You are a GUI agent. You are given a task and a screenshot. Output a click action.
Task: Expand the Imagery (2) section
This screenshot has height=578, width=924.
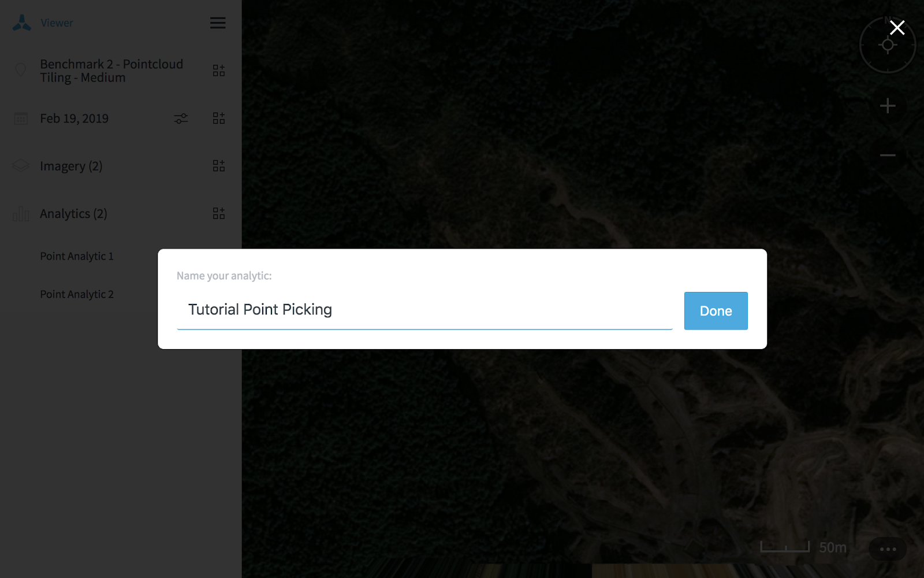coord(71,166)
